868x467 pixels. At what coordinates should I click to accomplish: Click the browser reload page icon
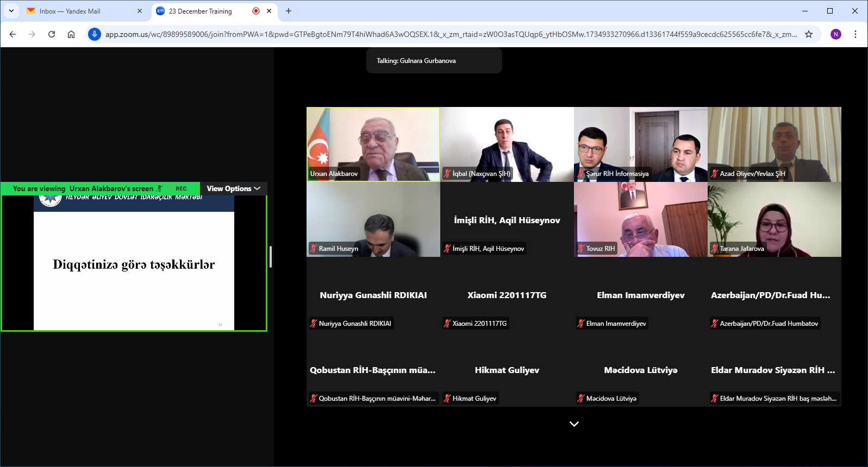tap(52, 34)
